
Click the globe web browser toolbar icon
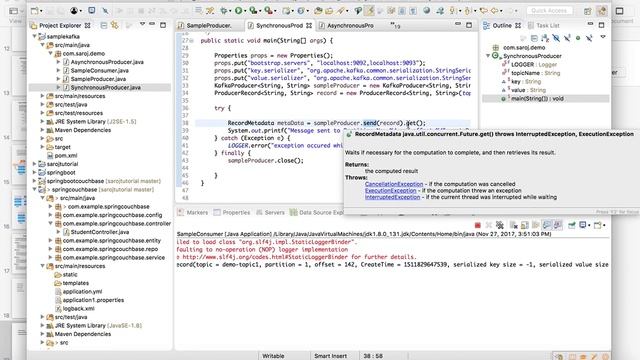427,11
